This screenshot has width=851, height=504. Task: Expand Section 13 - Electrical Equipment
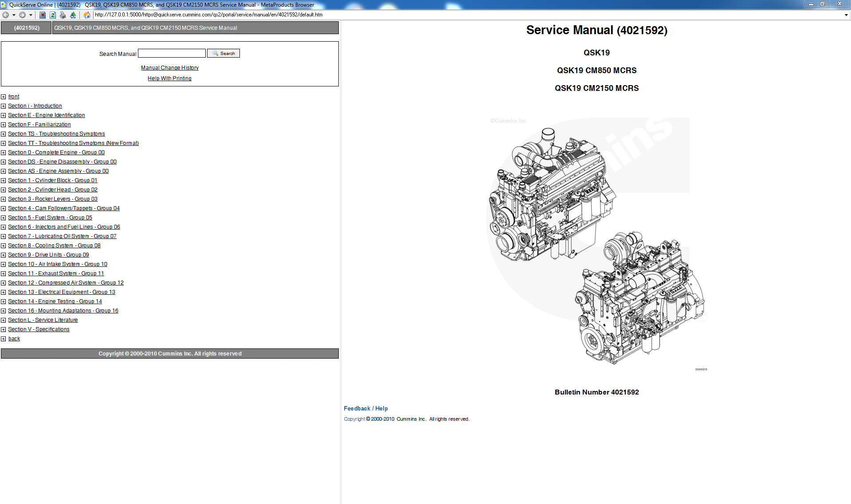(4, 292)
